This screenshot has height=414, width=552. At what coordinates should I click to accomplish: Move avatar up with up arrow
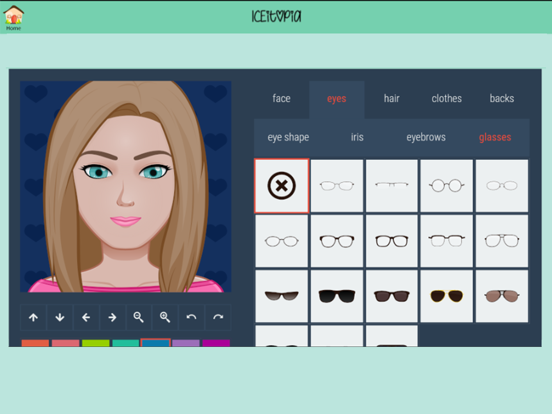[x=33, y=318]
